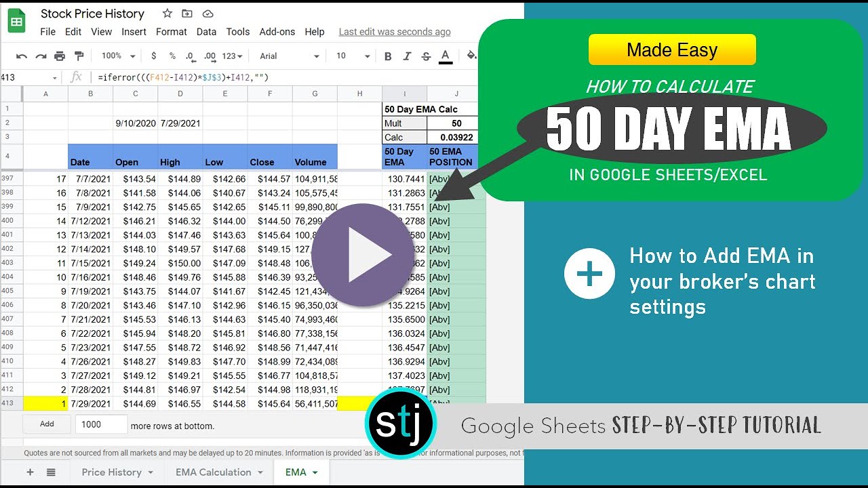Click cell with date 7/7/2021
Viewport: 868px width, 488px height.
pos(90,179)
